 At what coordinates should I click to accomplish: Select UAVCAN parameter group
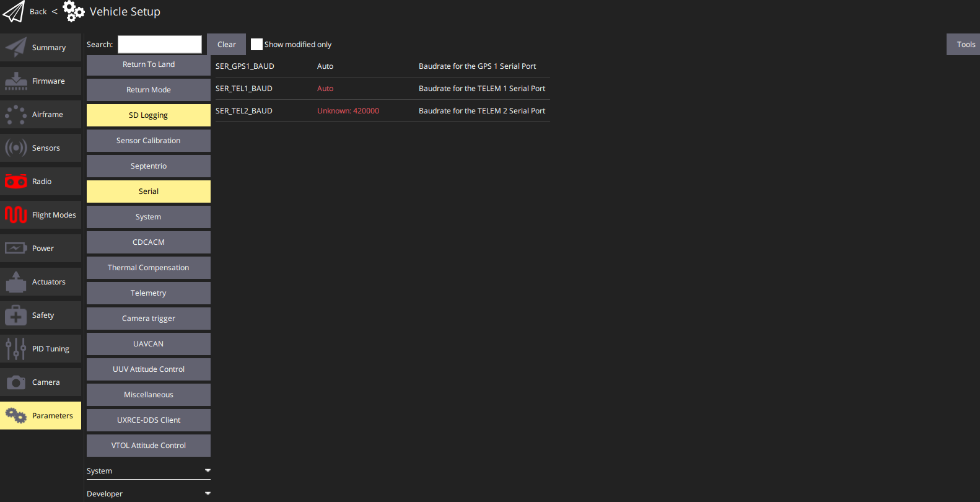[149, 344]
